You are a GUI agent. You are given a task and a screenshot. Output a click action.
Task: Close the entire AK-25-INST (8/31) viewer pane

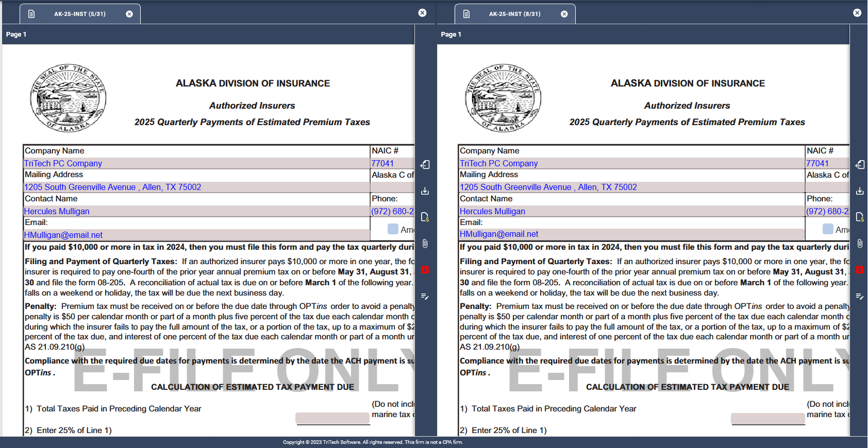pos(857,13)
